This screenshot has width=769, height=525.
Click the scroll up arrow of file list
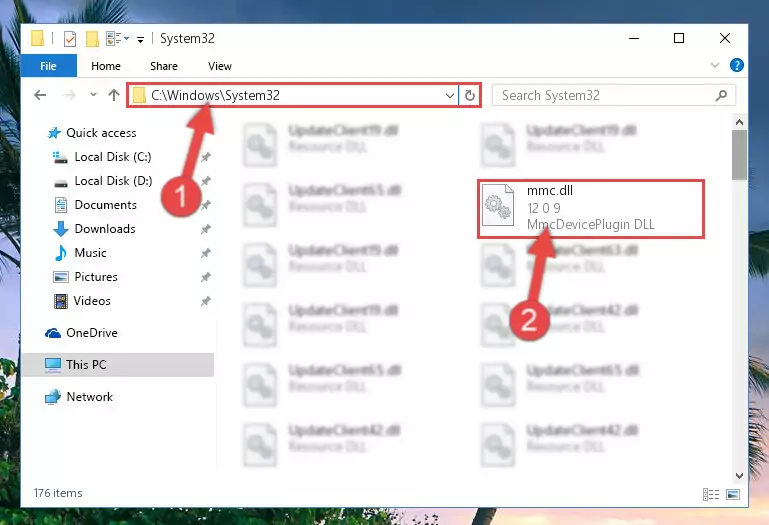coord(740,122)
